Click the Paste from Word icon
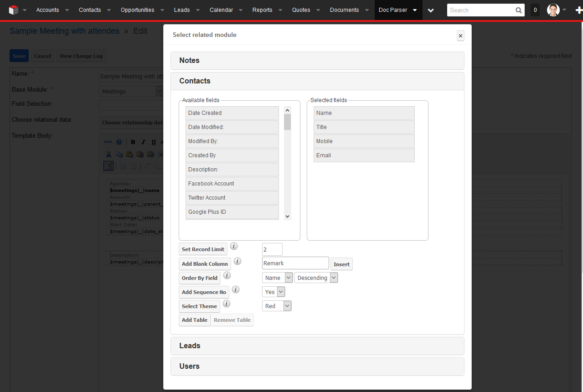Screen dimensions: 583x392 click(150, 154)
